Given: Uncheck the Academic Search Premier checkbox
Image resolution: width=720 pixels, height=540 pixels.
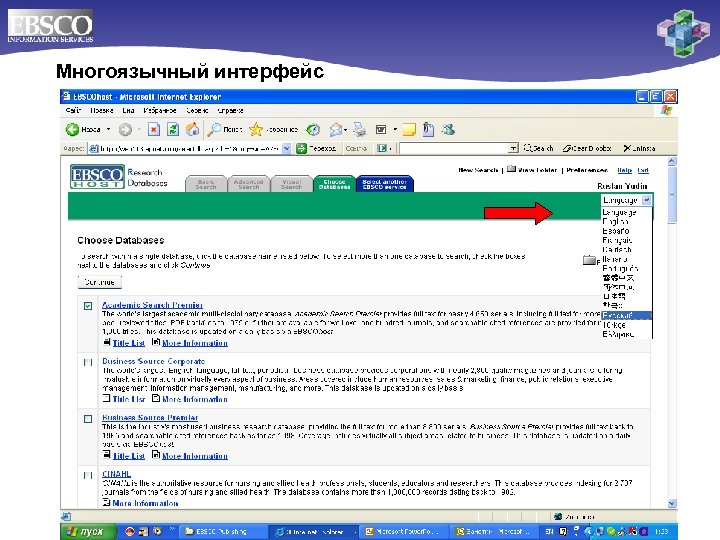Looking at the screenshot, I should pos(88,306).
